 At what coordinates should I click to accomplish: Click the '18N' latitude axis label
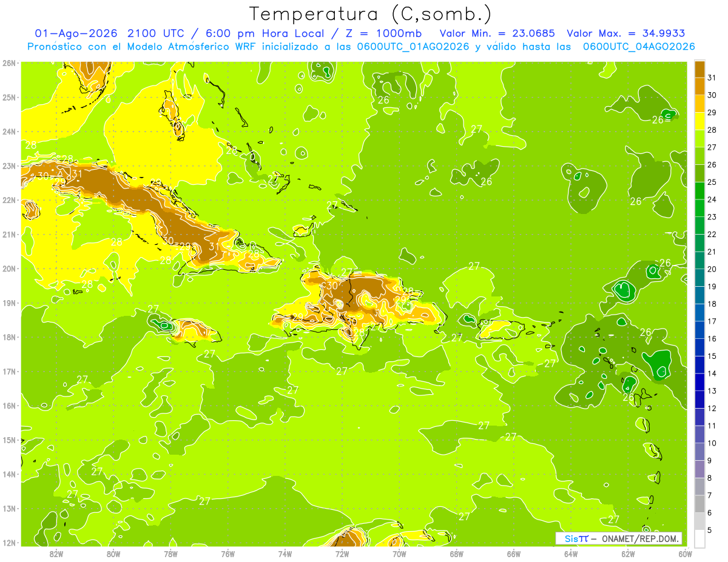[9, 337]
